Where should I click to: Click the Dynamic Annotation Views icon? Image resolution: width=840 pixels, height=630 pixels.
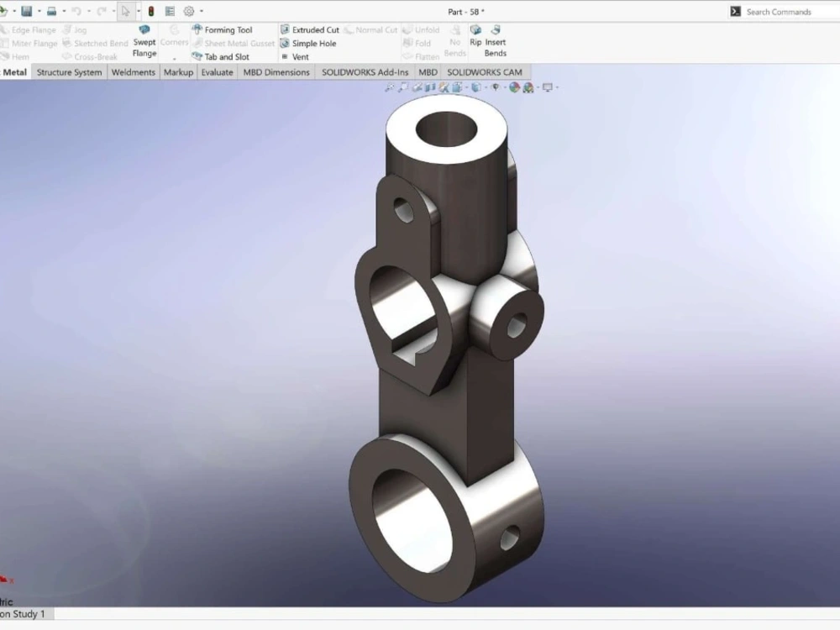coord(444,87)
